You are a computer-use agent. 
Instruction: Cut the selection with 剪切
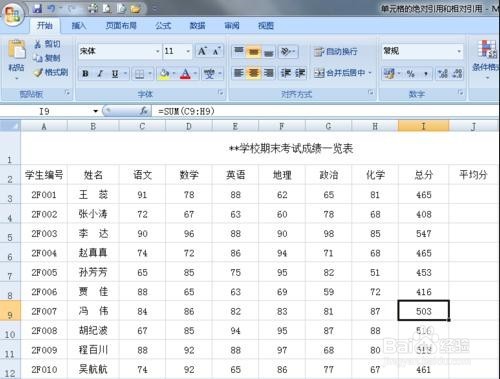tap(47, 44)
